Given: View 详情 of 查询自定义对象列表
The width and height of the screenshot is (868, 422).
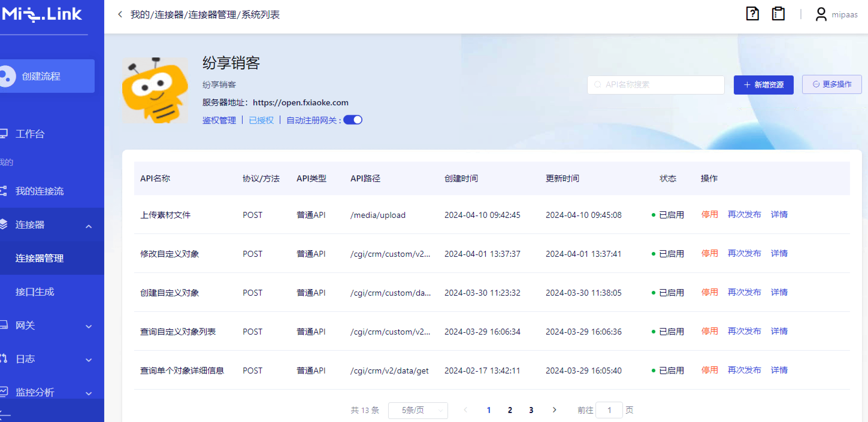Looking at the screenshot, I should tap(779, 331).
